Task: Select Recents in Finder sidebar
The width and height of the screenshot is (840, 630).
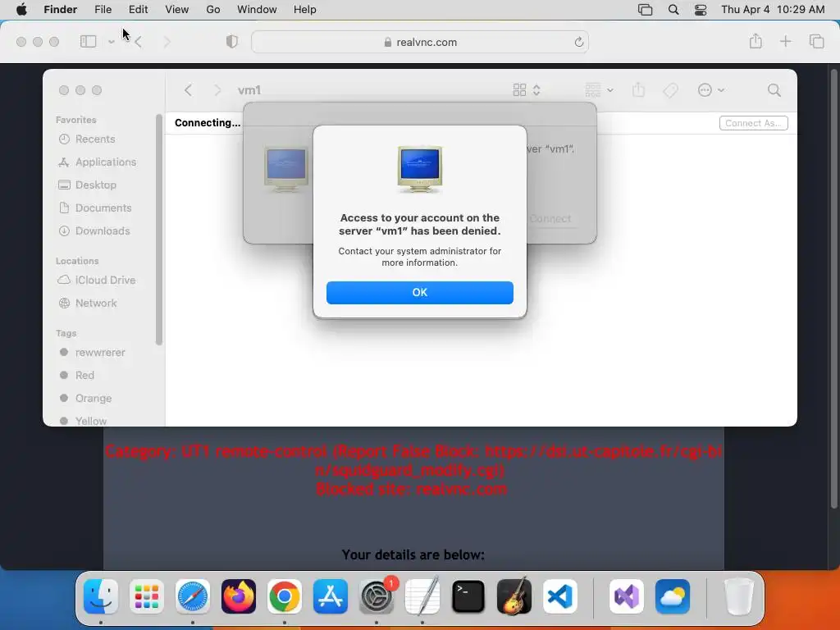Action: [95, 139]
